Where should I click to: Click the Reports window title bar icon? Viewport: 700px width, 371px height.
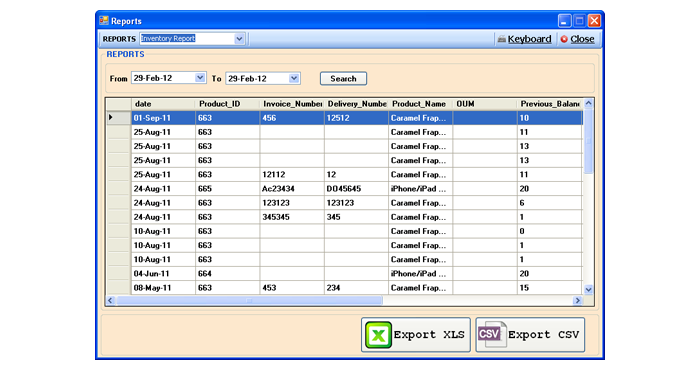[104, 21]
